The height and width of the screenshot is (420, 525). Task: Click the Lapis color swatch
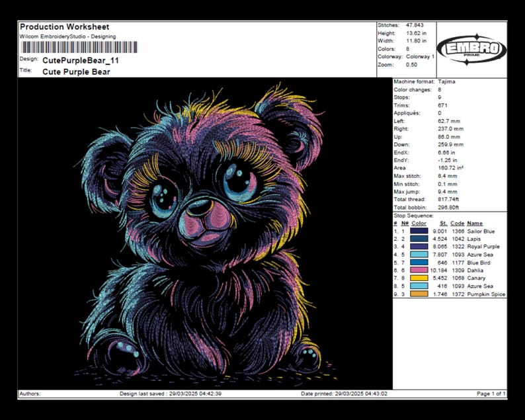(419, 239)
